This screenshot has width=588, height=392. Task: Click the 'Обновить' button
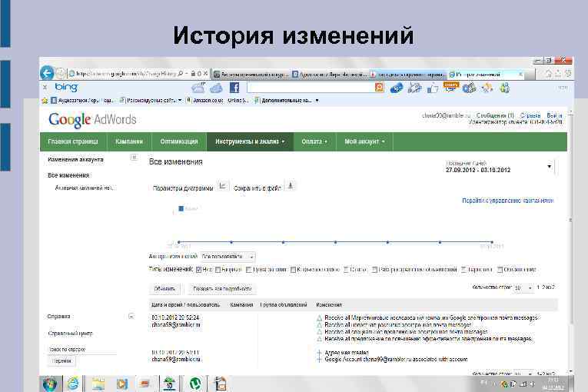pyautogui.click(x=164, y=289)
